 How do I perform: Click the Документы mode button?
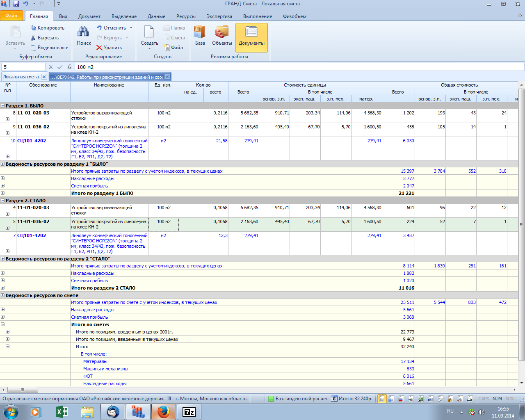pyautogui.click(x=251, y=37)
